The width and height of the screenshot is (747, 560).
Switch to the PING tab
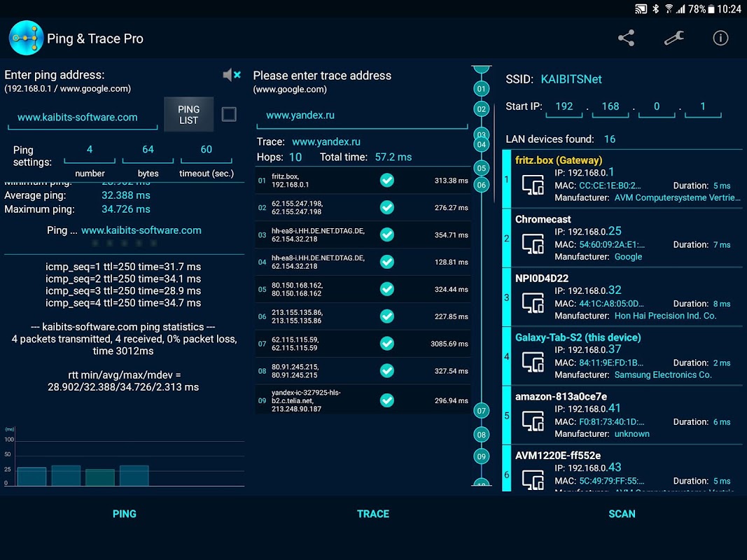point(125,514)
